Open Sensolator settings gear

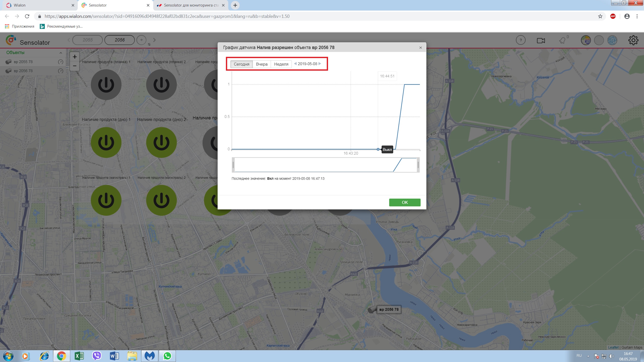click(633, 40)
